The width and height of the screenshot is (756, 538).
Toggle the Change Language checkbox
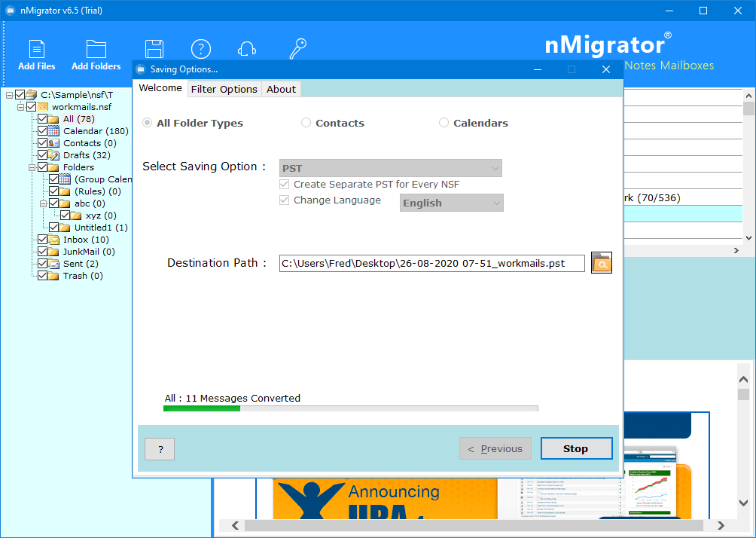pyautogui.click(x=285, y=200)
